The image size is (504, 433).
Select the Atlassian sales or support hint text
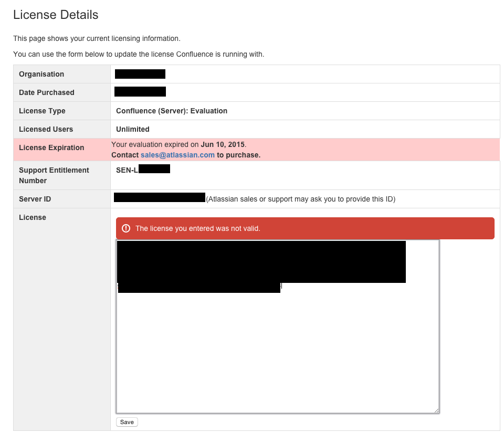tap(301, 199)
